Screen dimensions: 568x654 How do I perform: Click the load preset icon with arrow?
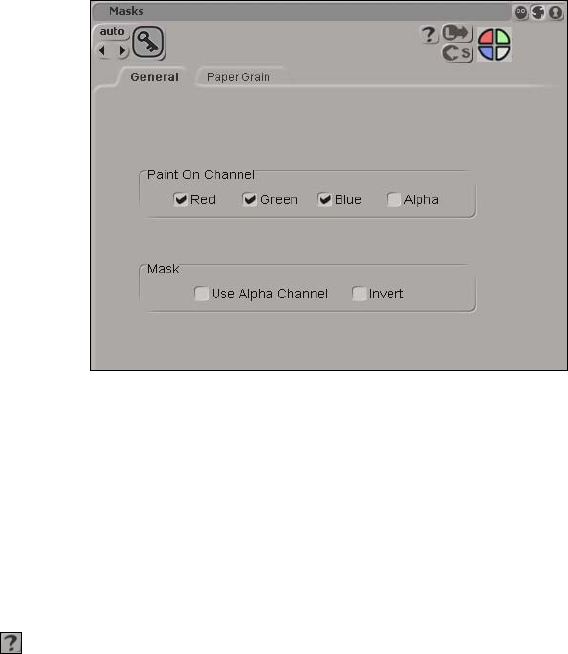(x=456, y=33)
